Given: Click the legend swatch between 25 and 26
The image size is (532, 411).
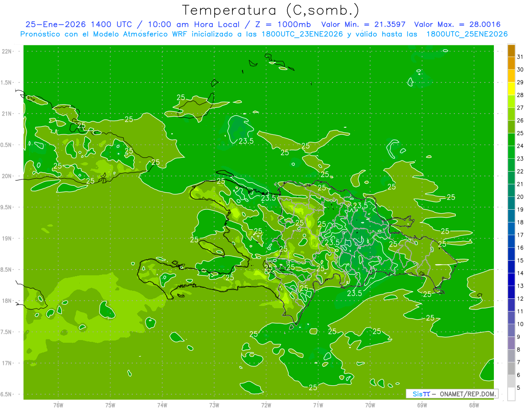Looking at the screenshot, I should pyautogui.click(x=511, y=127).
